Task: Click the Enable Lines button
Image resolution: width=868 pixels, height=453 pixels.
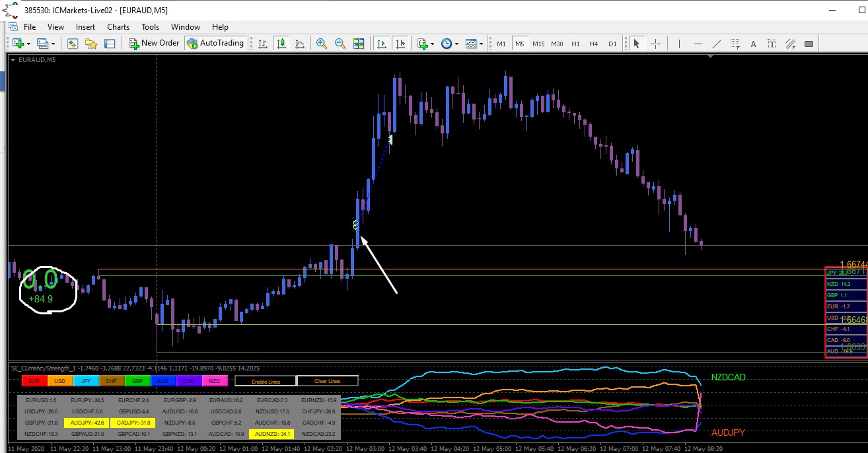Action: (266, 381)
